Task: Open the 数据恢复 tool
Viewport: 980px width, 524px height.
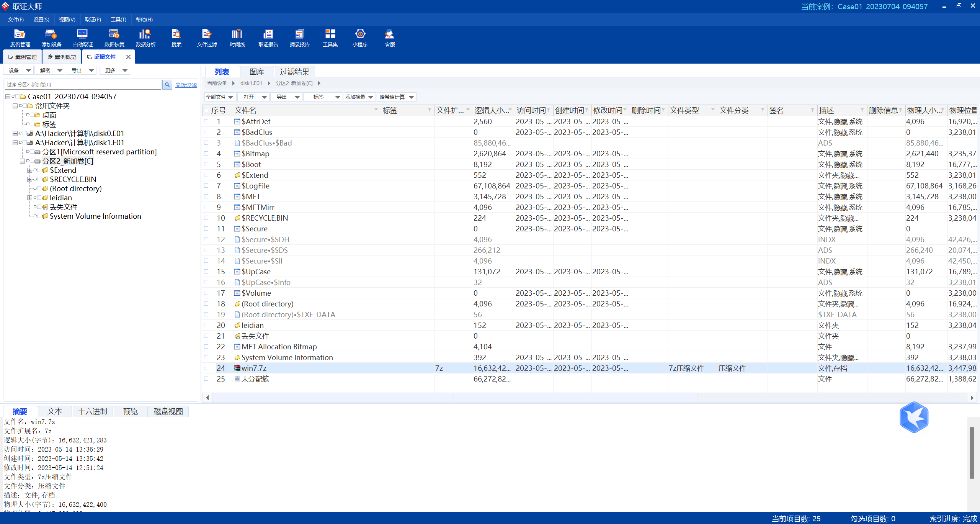Action: [114, 38]
